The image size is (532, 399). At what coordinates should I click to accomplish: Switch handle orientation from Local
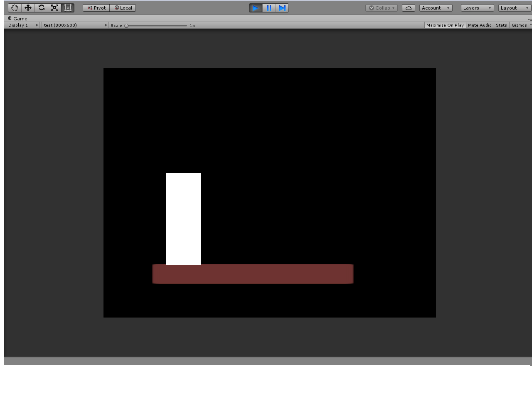(123, 7)
